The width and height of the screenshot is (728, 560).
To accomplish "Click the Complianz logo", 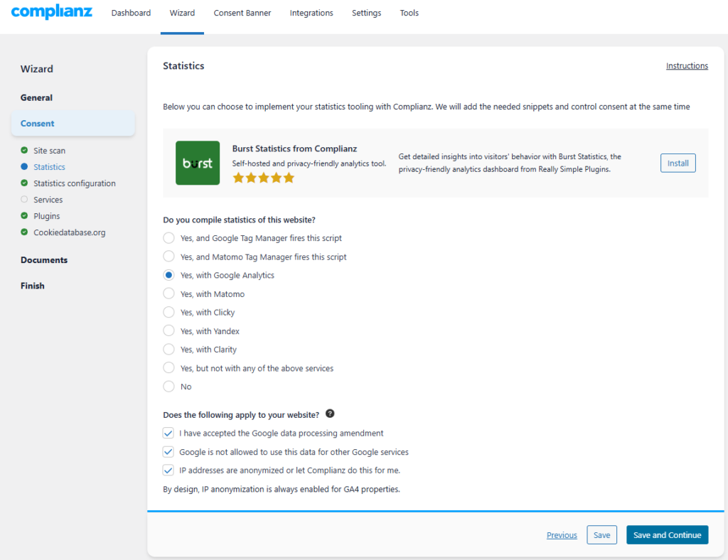I will point(51,12).
